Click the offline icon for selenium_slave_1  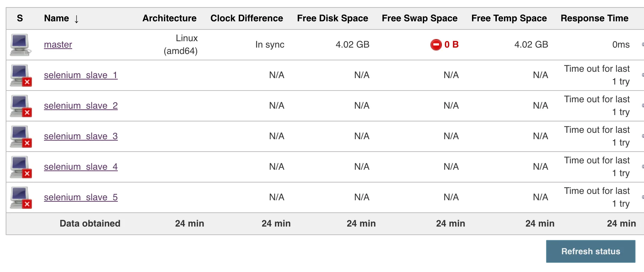[21, 75]
